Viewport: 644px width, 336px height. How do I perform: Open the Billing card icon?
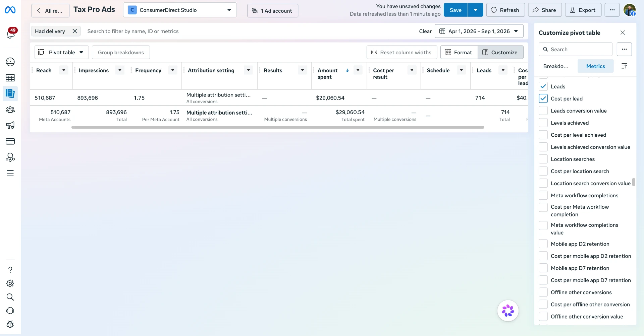coord(10,141)
